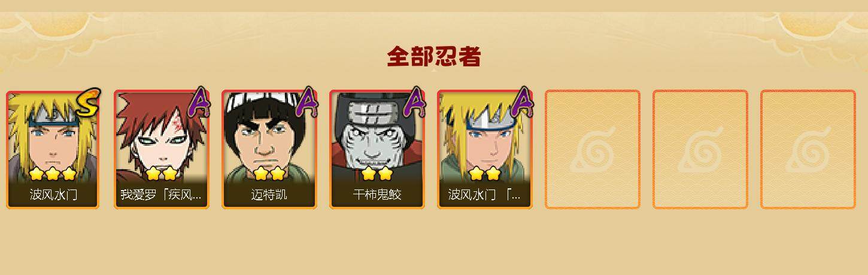Select the S-rank 波风水门 ninja card
Screen dimensions: 868x275
tap(53, 149)
